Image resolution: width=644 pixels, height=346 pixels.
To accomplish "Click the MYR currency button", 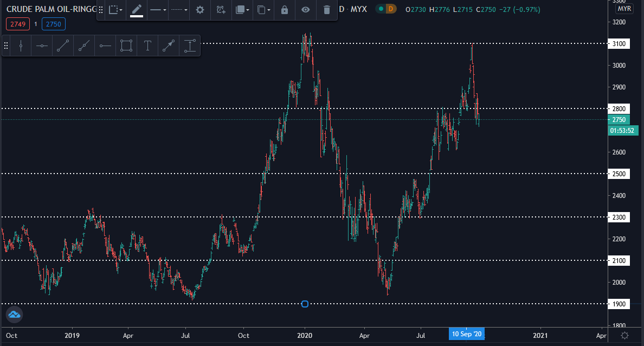I will [624, 8].
